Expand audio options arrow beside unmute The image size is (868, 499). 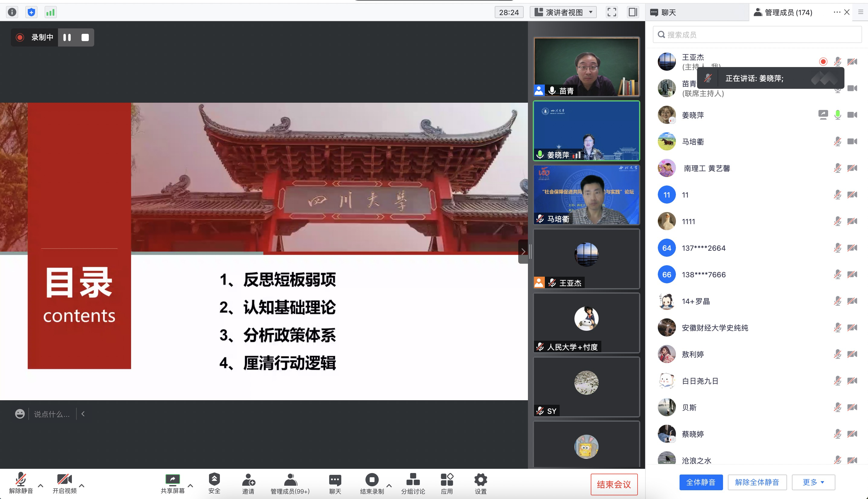40,485
